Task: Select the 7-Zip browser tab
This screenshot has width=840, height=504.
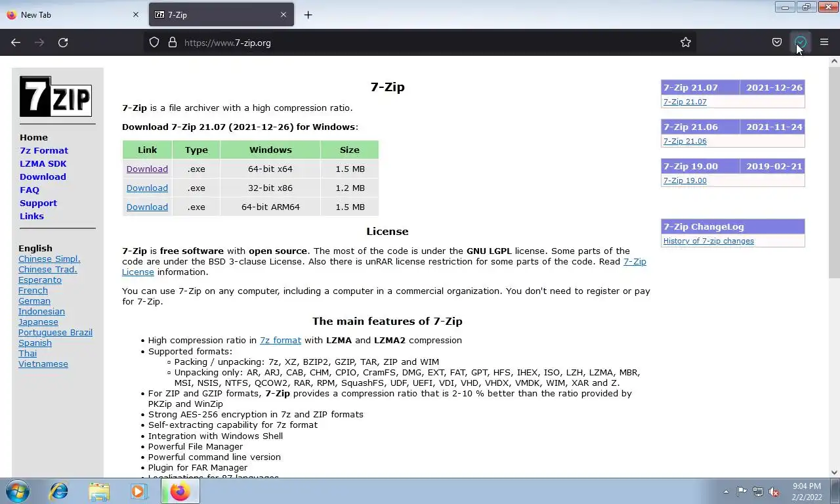Action: tap(221, 14)
